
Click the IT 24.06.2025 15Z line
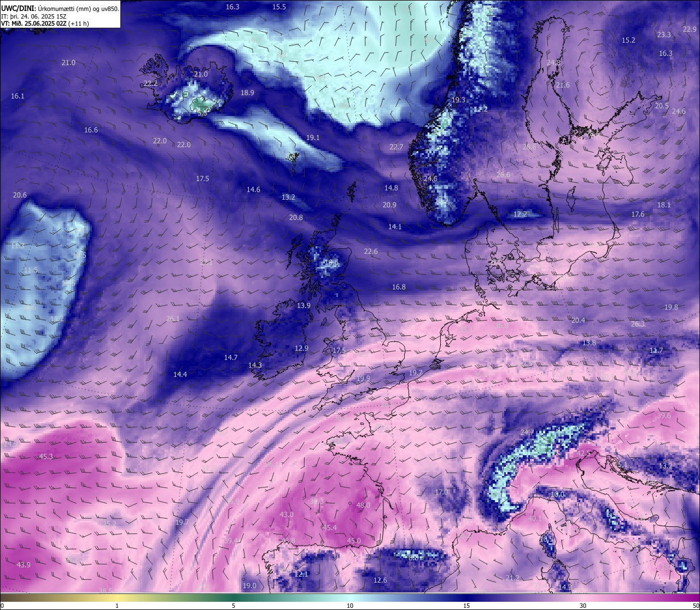click(x=34, y=16)
